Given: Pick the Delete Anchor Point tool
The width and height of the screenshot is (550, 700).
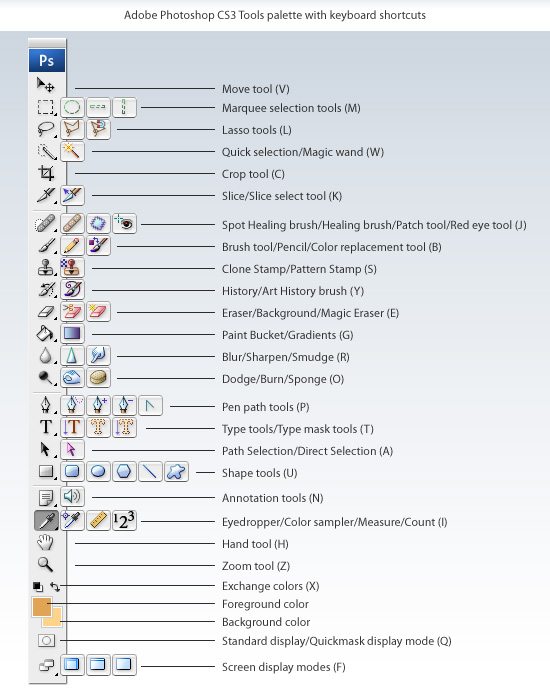Looking at the screenshot, I should [124, 405].
